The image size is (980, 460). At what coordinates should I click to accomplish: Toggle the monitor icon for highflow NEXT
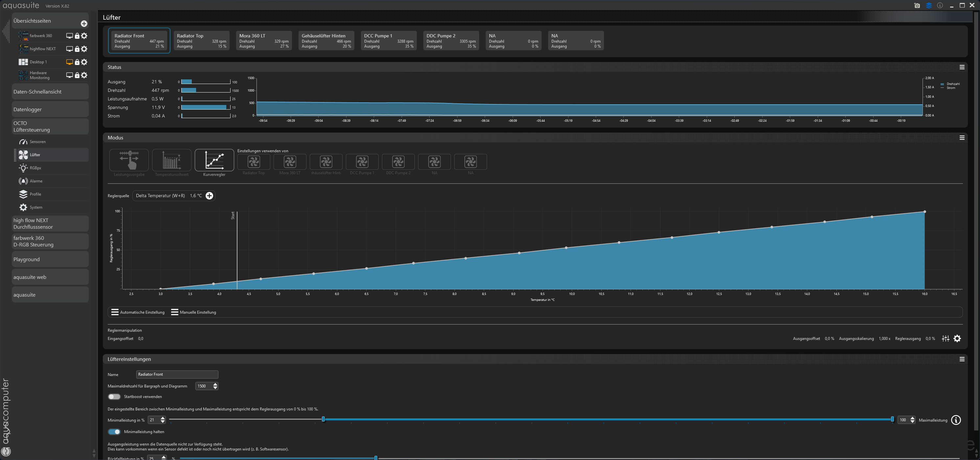pyautogui.click(x=69, y=49)
